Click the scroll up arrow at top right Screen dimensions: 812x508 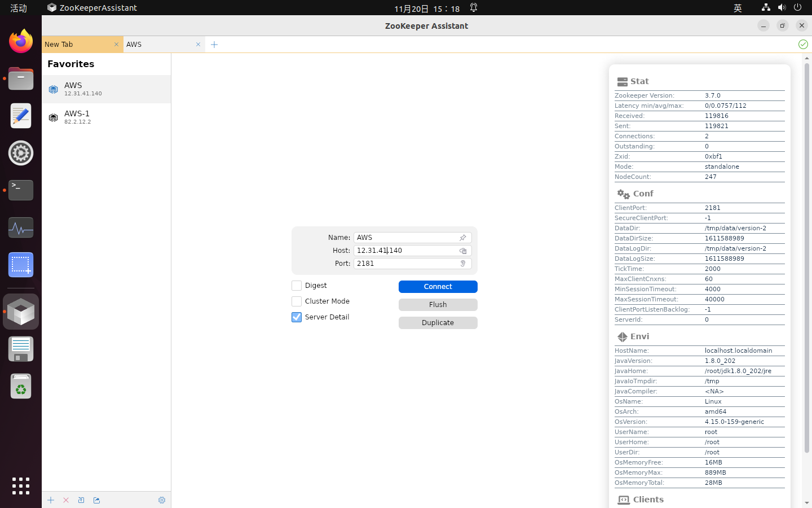[807, 58]
